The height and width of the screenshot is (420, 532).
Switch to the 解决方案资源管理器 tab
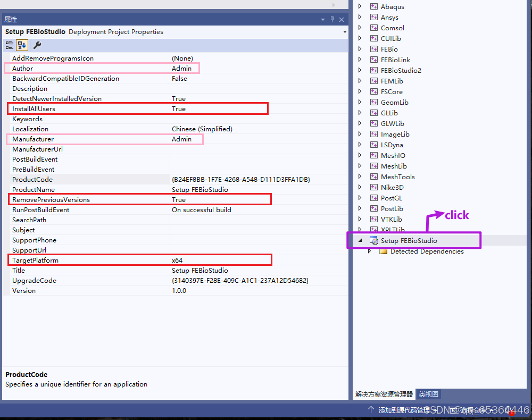pyautogui.click(x=384, y=394)
